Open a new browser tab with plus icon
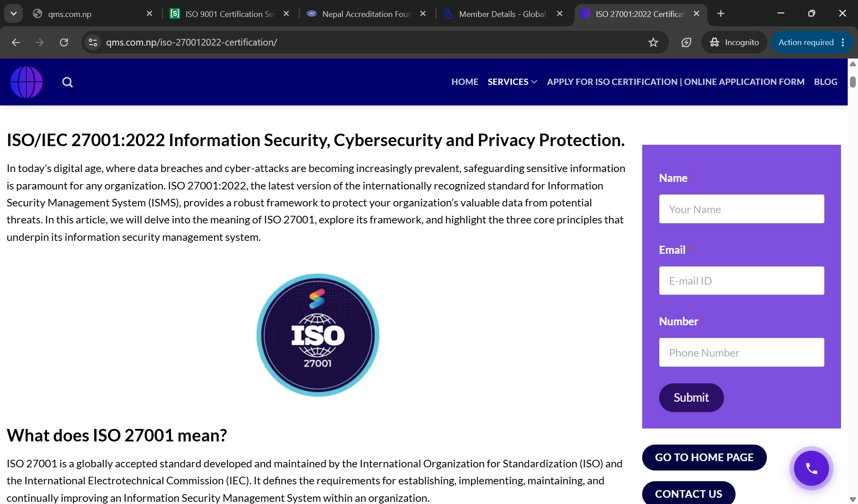The width and height of the screenshot is (858, 504). click(x=720, y=14)
